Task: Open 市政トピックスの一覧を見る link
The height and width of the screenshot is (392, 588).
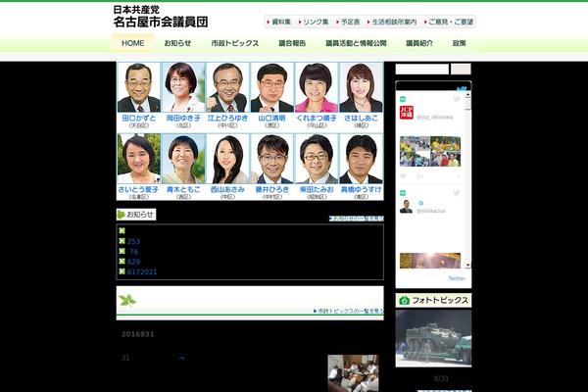Action: (348, 311)
